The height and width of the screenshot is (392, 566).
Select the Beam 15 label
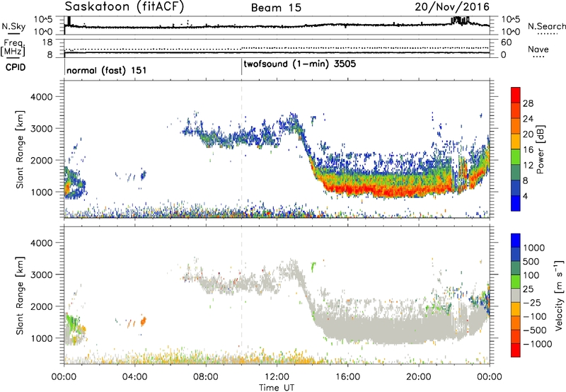tap(276, 8)
